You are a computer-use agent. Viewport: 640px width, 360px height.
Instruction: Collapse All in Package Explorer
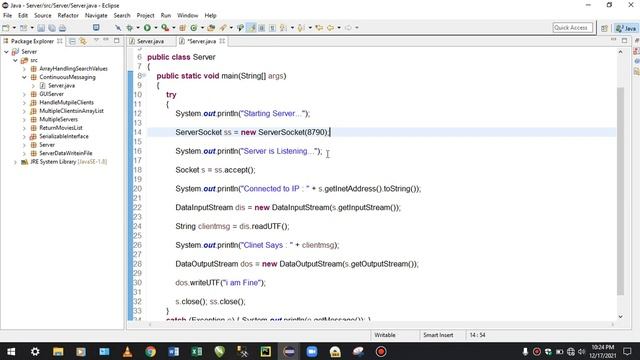tap(72, 41)
